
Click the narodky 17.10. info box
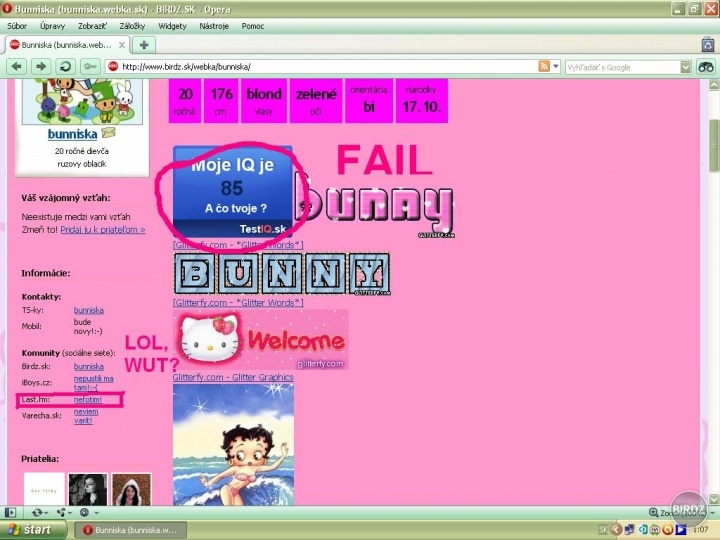point(422,101)
